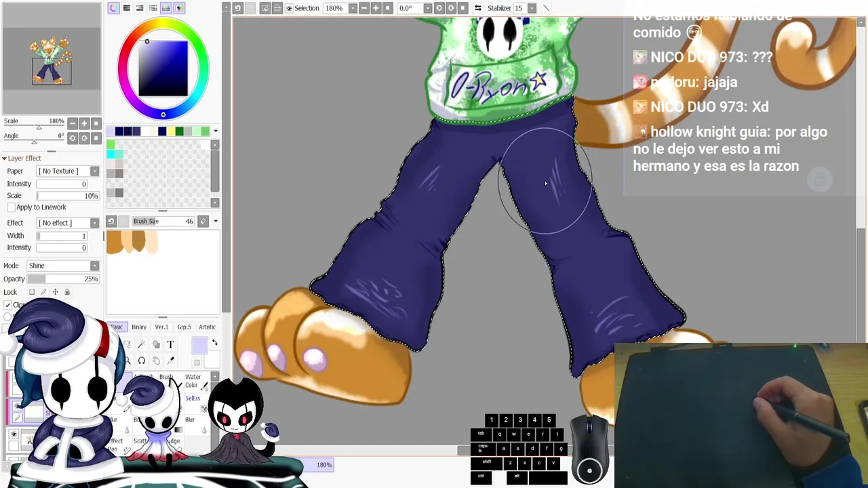Viewport: 868px width, 488px height.
Task: Toggle lock all padlock icon
Action: (x=66, y=292)
